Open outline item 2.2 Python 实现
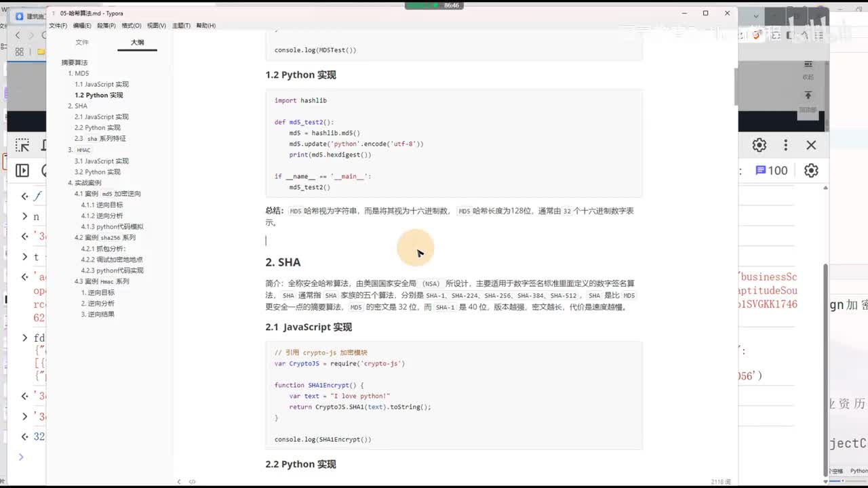 coord(98,127)
